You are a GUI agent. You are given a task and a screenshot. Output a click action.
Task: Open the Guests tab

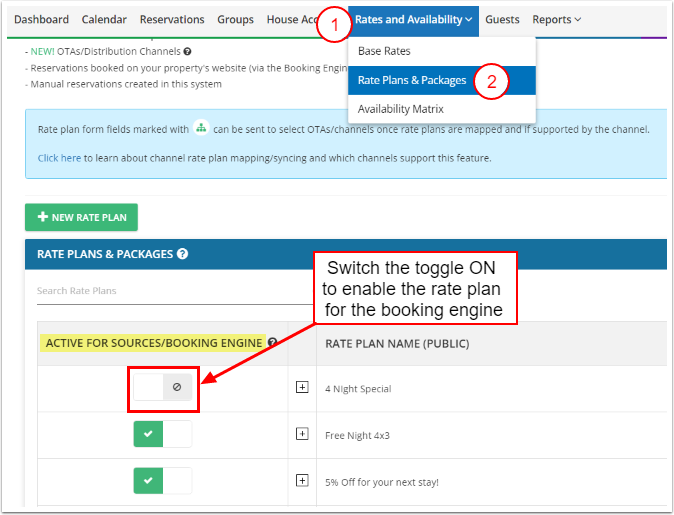click(x=502, y=20)
